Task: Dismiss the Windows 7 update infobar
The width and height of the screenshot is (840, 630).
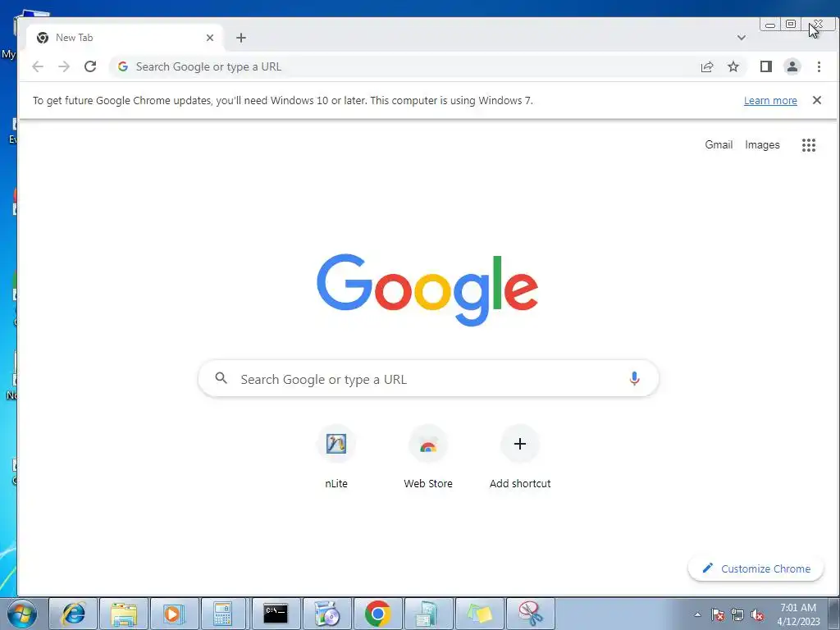Action: (816, 100)
